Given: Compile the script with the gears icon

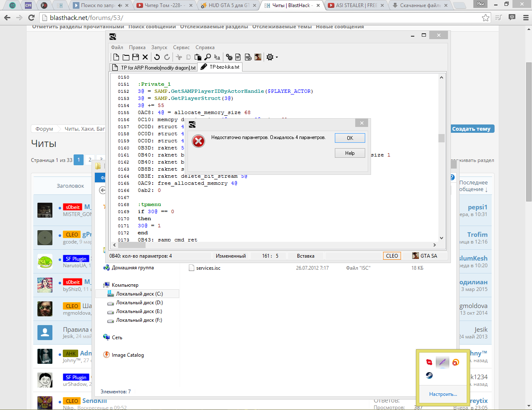Looking at the screenshot, I should [229, 57].
